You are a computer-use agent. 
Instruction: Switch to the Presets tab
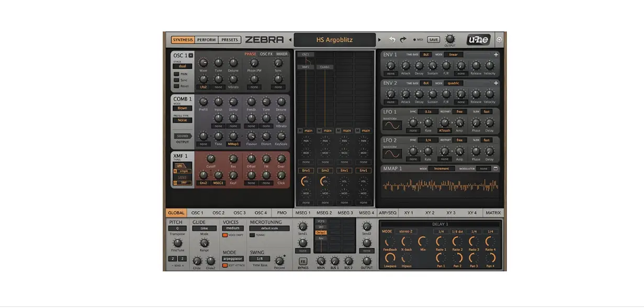tap(229, 40)
